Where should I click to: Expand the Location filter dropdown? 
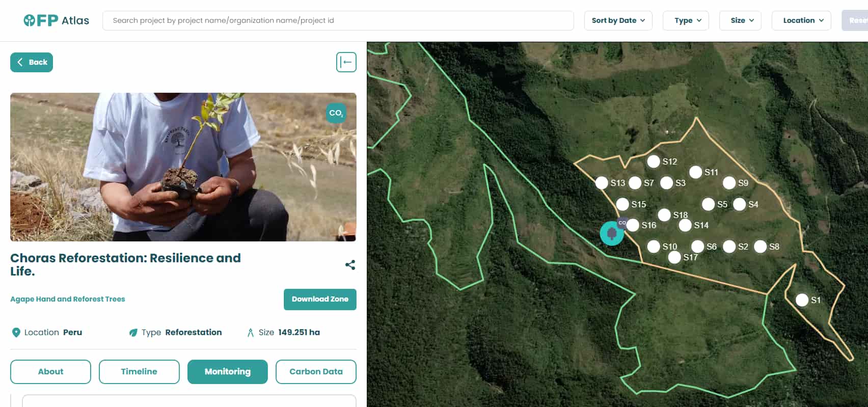tap(801, 20)
